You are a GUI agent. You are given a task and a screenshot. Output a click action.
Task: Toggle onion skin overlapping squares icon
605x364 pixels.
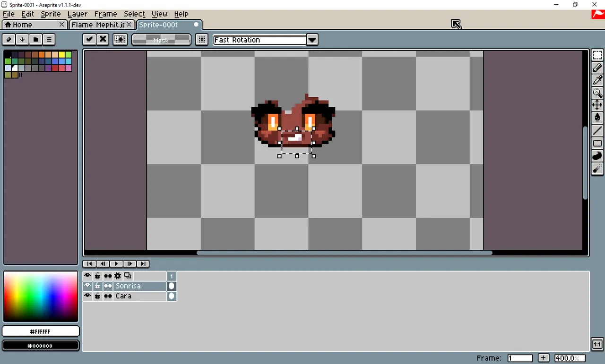(x=128, y=276)
